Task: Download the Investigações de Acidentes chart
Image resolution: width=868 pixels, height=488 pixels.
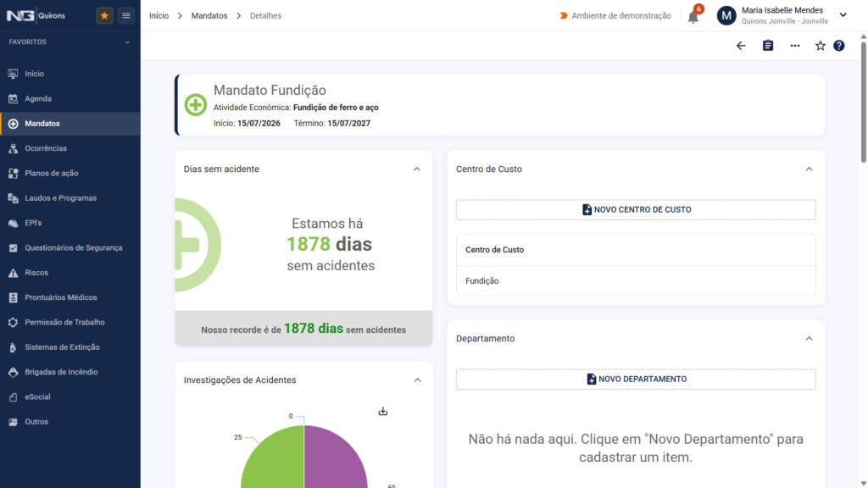Action: click(383, 411)
